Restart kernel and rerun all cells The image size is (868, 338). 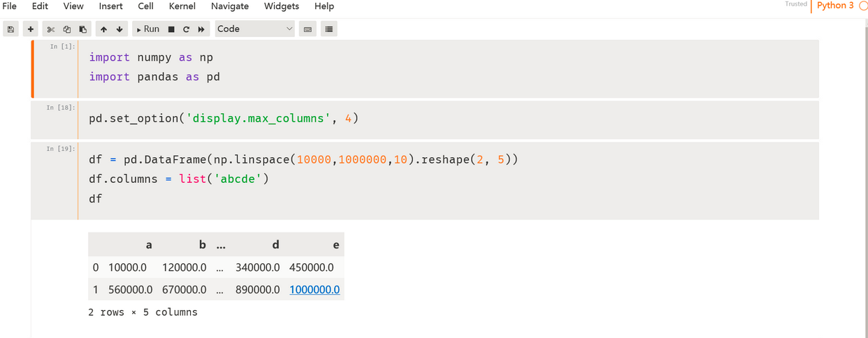[x=201, y=29]
